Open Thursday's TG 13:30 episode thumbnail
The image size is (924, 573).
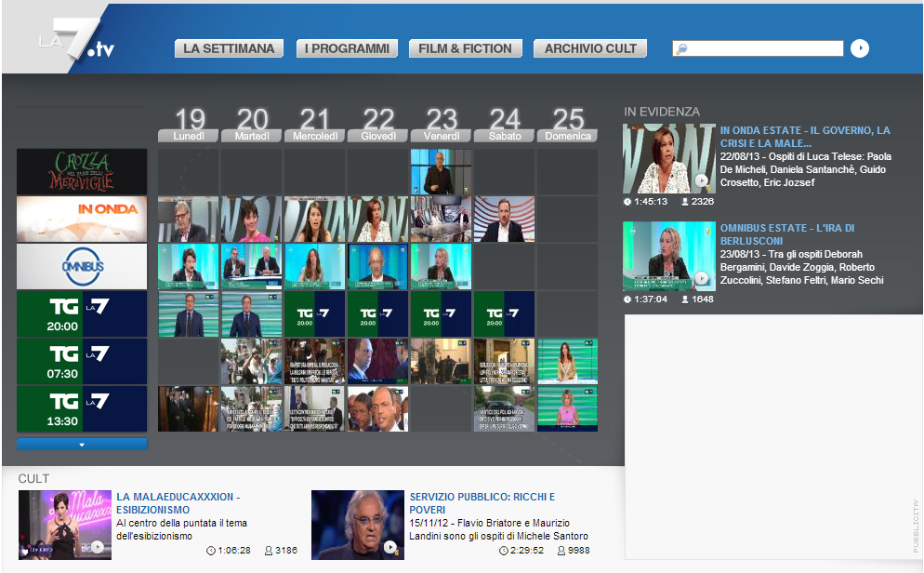pyautogui.click(x=377, y=409)
